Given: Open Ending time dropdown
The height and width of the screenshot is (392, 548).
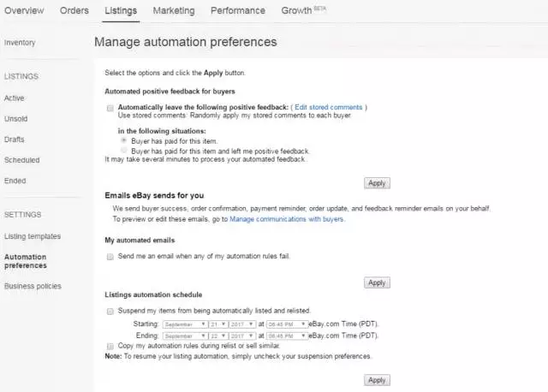Looking at the screenshot, I should pyautogui.click(x=287, y=336).
